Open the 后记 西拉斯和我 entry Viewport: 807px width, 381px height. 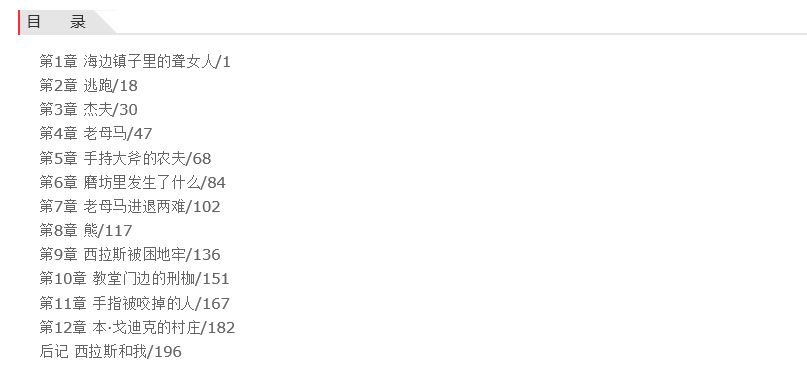click(x=111, y=352)
